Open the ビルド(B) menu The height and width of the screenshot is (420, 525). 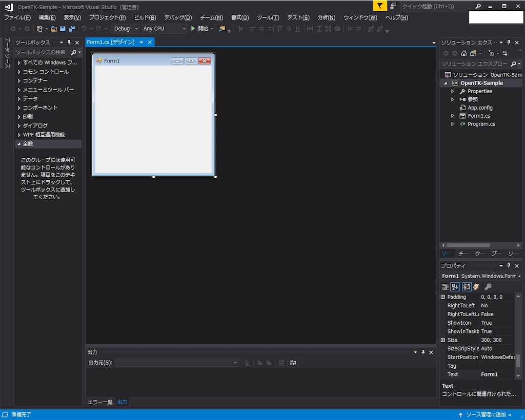(x=145, y=18)
